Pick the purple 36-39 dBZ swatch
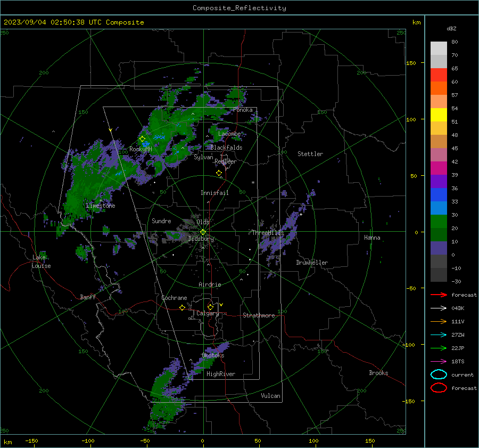This screenshot has width=479, height=448. click(x=439, y=181)
